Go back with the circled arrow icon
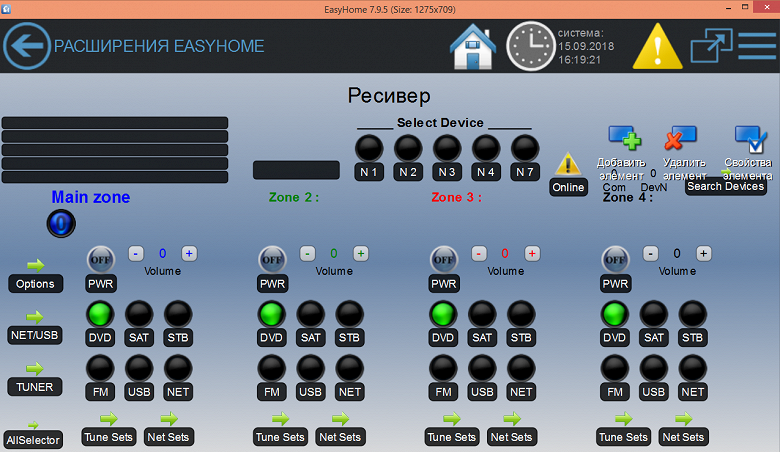780x452 pixels. click(x=26, y=46)
